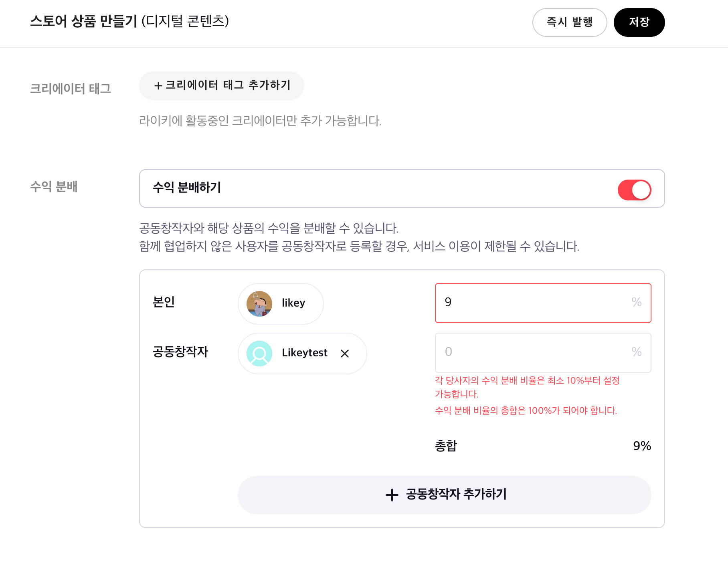Click the likey profile avatar
This screenshot has height=566, width=728.
click(x=259, y=303)
